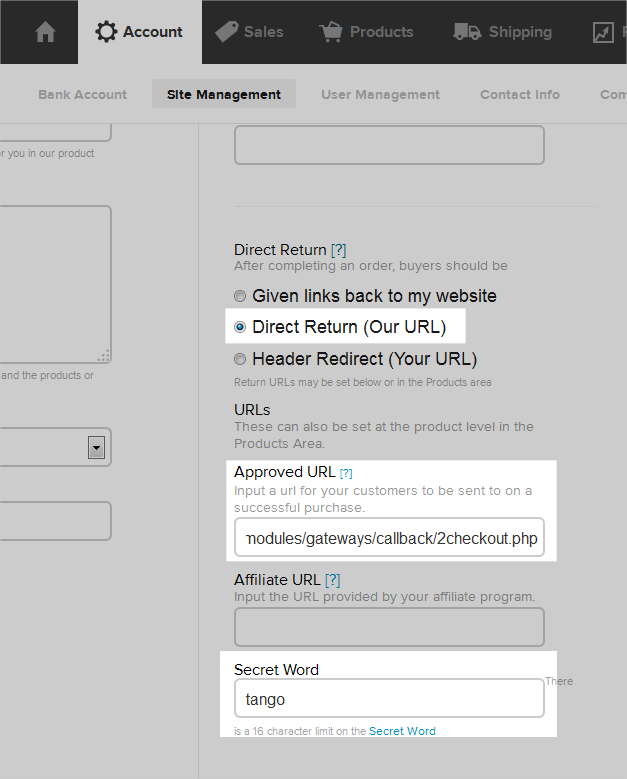Switch to Bank Account subtab
This screenshot has width=627, height=779.
pos(82,94)
